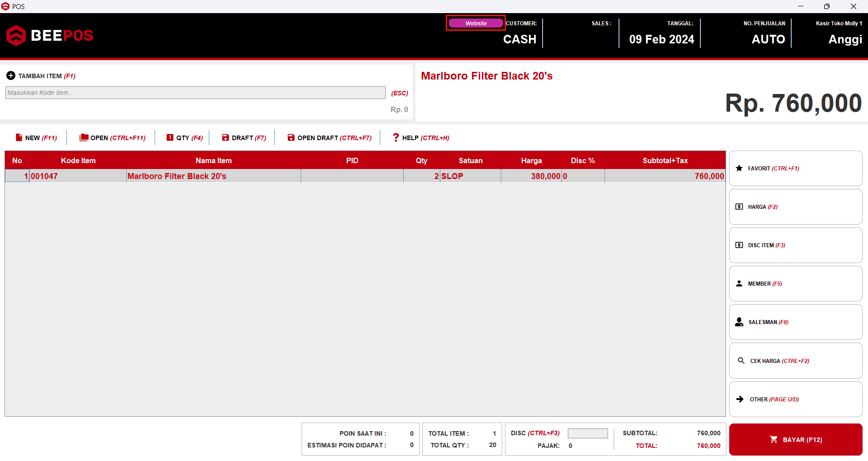Click the HARGA (F2) text label

763,207
